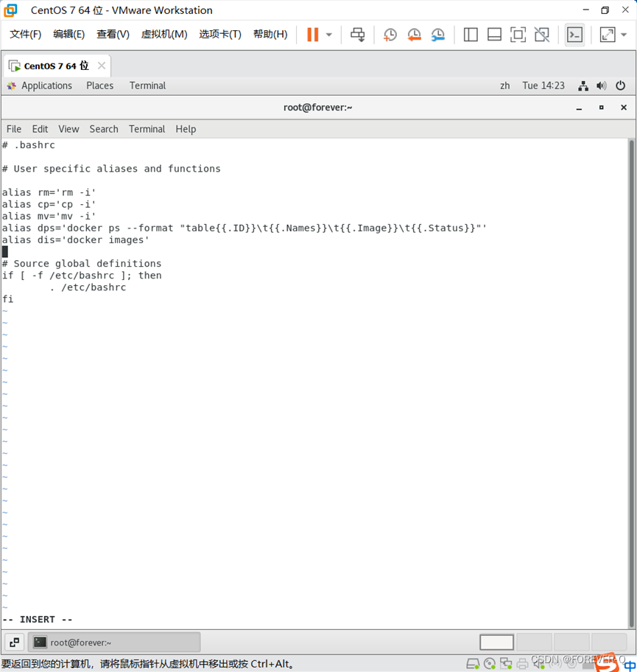Pause the virtual machine
Viewport: 637px width, 672px height.
313,35
